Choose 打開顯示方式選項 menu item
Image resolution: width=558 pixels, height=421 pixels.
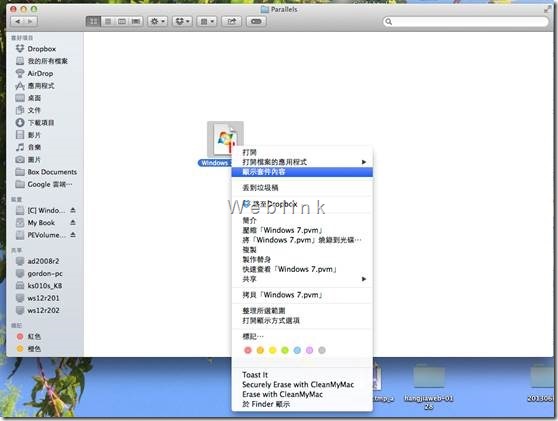pyautogui.click(x=302, y=321)
